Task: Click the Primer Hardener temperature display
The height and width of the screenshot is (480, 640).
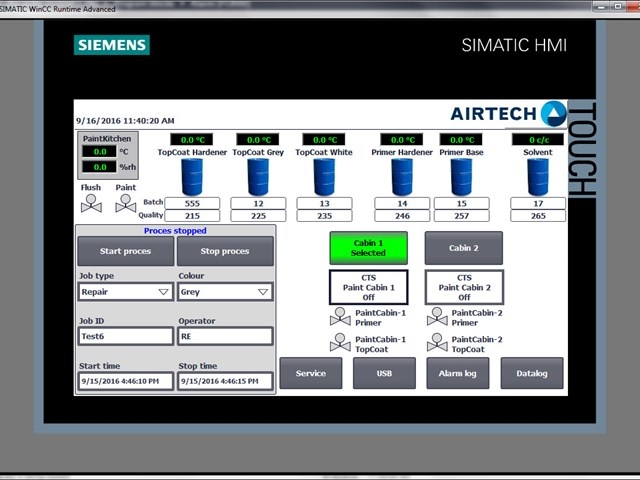Action: coord(402,140)
